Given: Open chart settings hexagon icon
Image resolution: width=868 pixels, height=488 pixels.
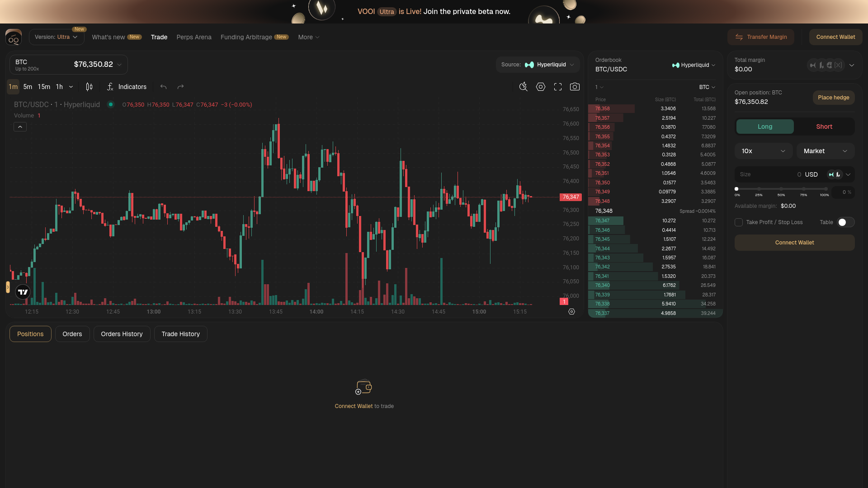Looking at the screenshot, I should click(541, 87).
